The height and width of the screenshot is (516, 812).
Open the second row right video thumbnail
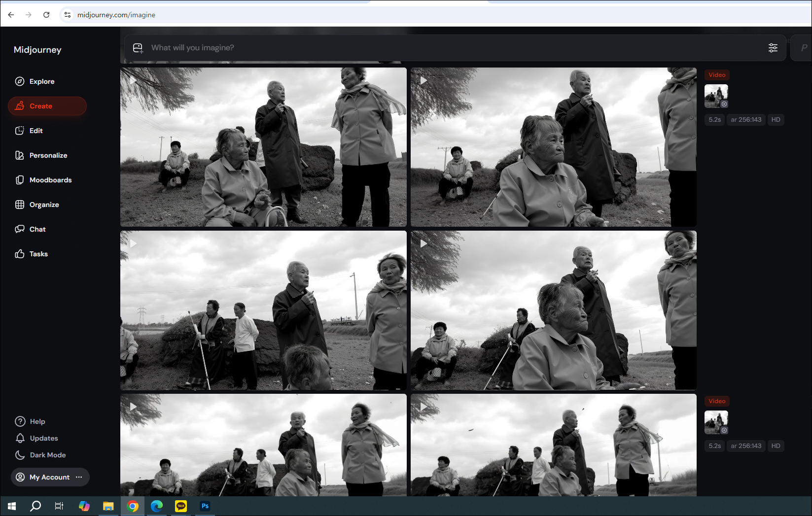pos(554,310)
